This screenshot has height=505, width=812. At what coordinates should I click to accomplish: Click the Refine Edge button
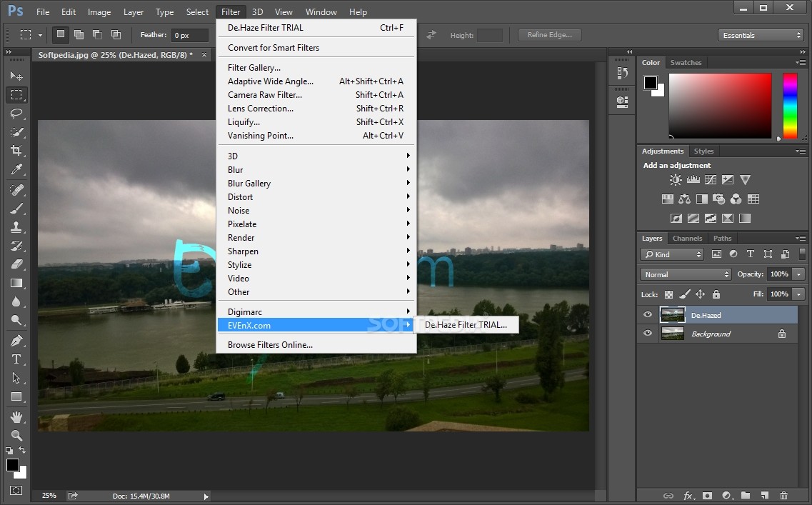click(549, 35)
